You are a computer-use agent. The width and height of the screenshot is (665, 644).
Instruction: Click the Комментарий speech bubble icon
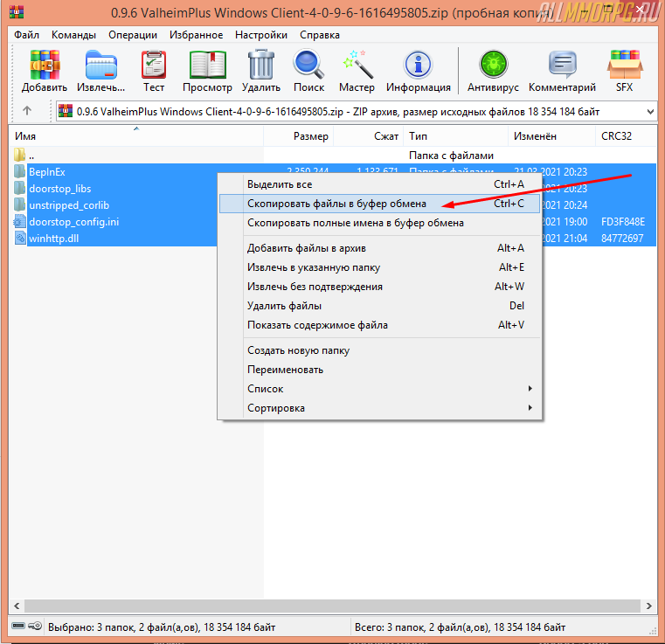click(x=563, y=65)
